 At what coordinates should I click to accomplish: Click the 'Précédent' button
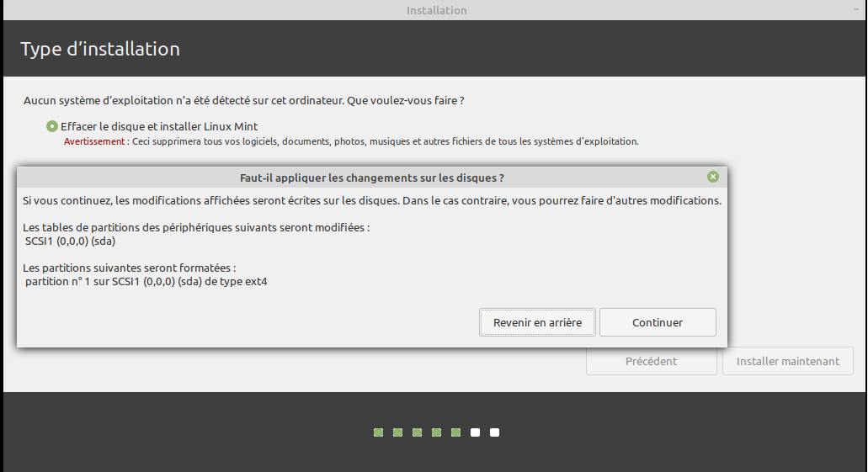(x=651, y=361)
